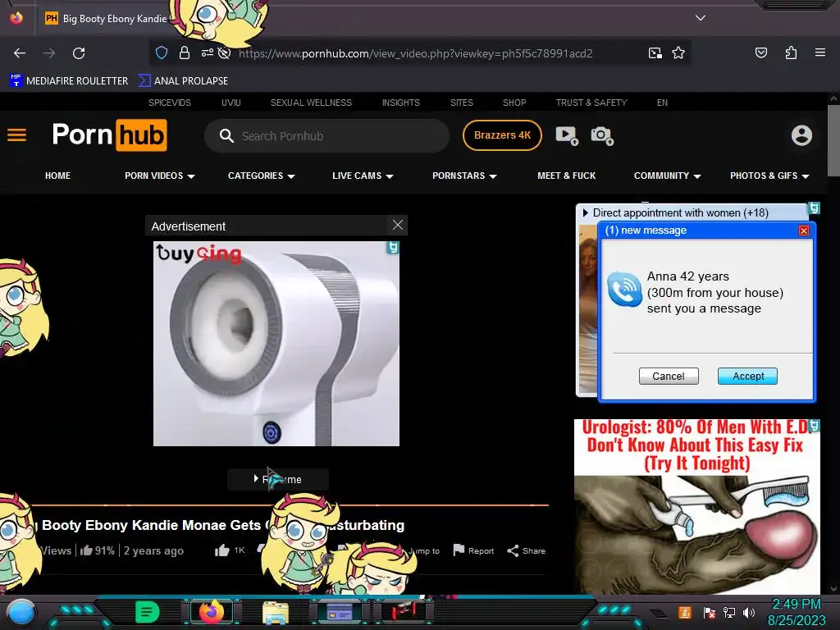Image resolution: width=840 pixels, height=630 pixels.
Task: Select the MEET & FUCK nav item
Action: click(566, 176)
